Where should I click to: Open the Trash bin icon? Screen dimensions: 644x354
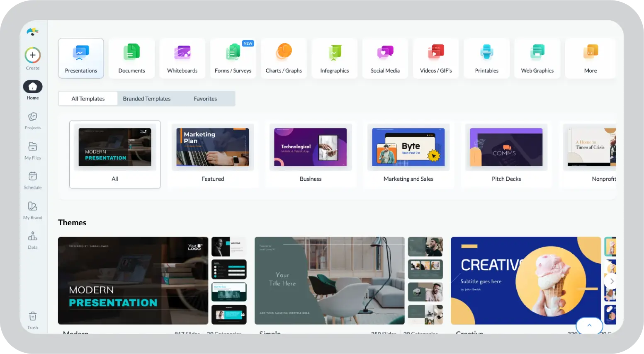click(33, 316)
